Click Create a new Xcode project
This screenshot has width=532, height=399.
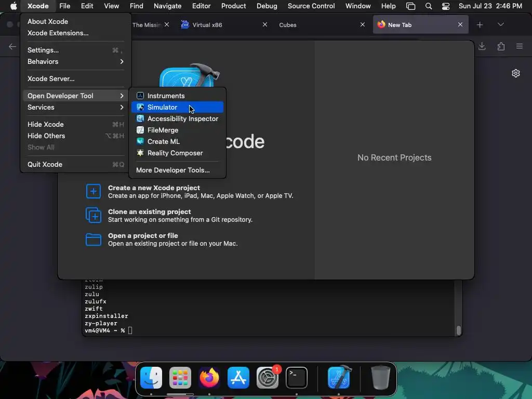tap(154, 188)
